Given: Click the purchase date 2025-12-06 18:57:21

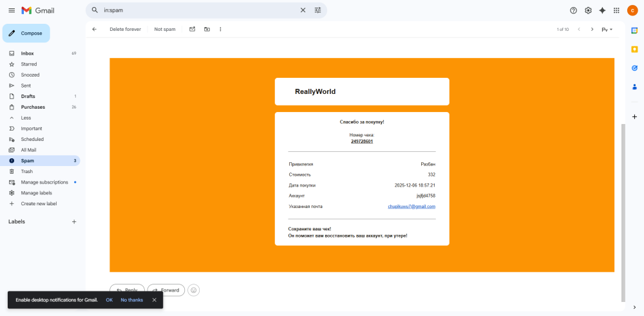Looking at the screenshot, I should tap(415, 185).
